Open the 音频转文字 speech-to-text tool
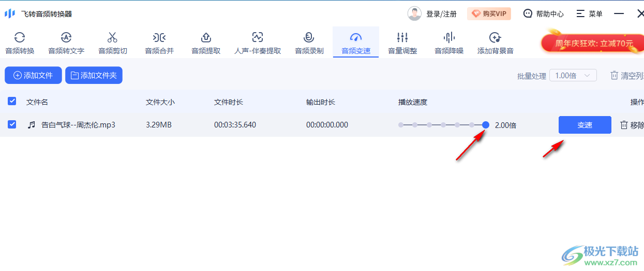 (x=66, y=43)
